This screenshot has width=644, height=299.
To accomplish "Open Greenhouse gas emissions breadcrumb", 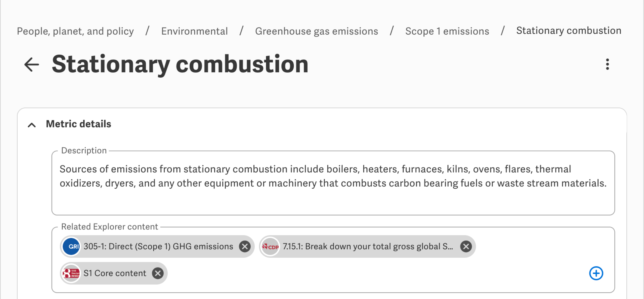I will [x=316, y=31].
